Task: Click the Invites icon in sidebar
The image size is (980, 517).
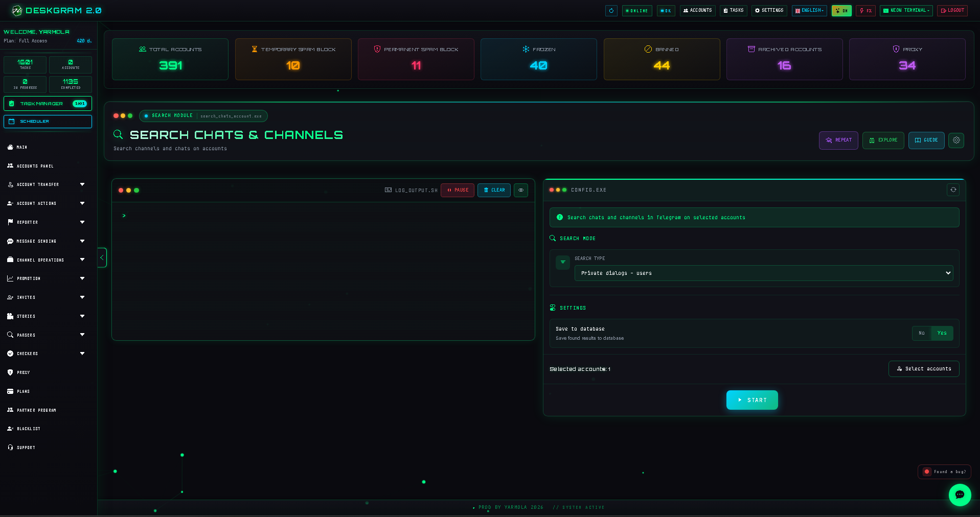Action: [10, 297]
